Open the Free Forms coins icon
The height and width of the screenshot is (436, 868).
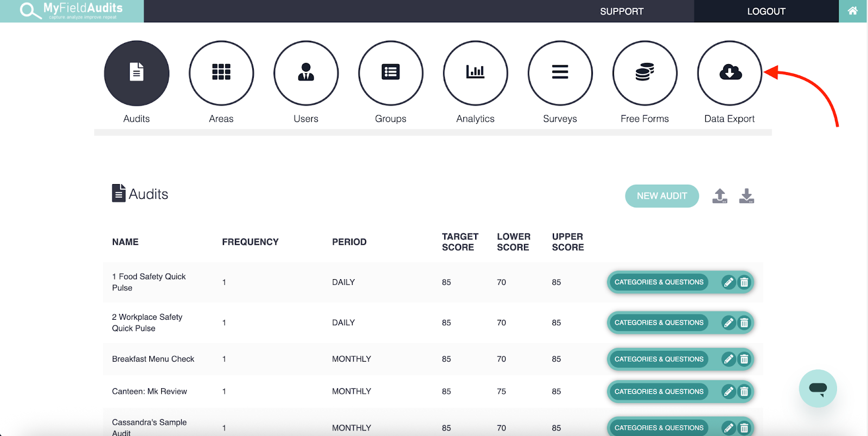pos(644,73)
